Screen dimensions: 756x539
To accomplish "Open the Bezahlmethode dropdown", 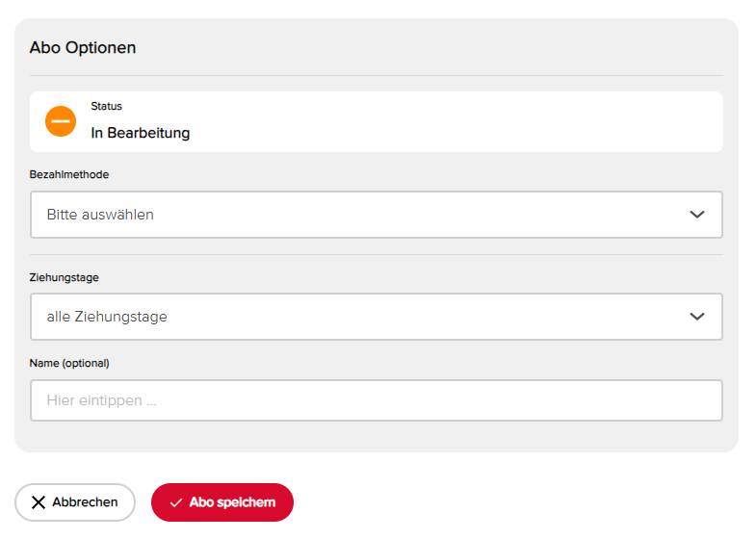I will point(376,215).
